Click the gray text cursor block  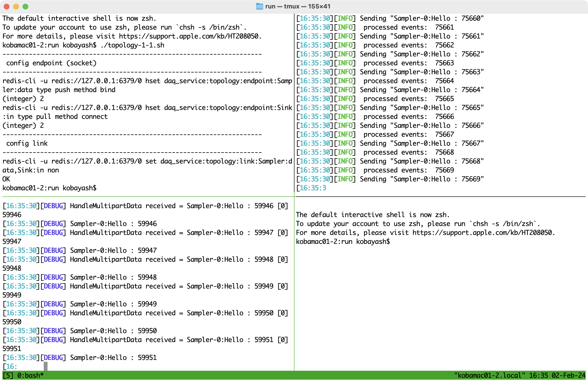tap(45, 366)
